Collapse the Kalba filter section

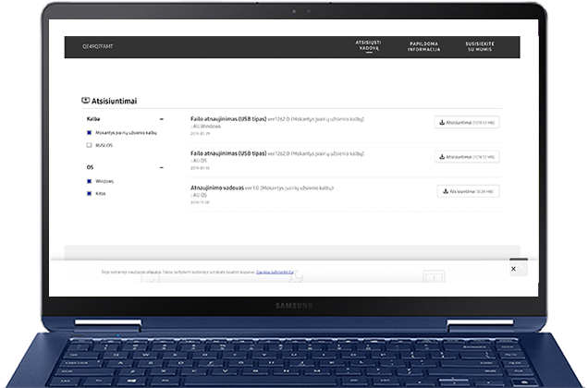tap(162, 119)
